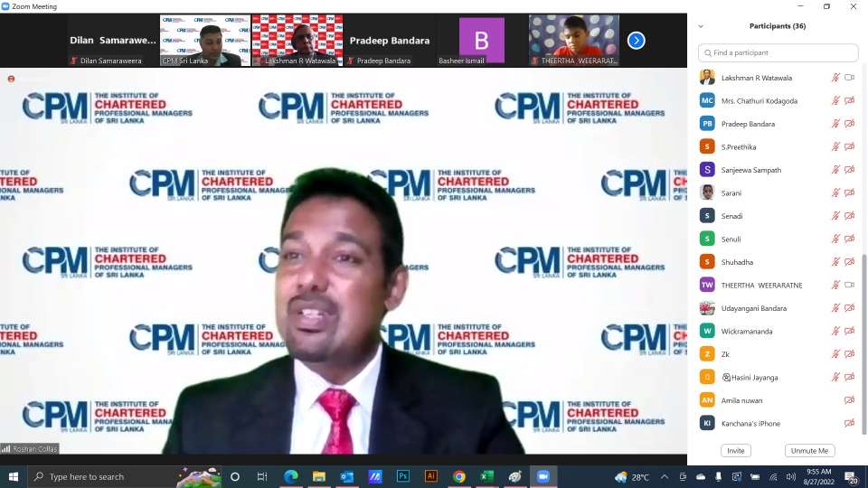Open Adobe Illustrator from the taskbar
The image size is (868, 488).
coord(431,476)
